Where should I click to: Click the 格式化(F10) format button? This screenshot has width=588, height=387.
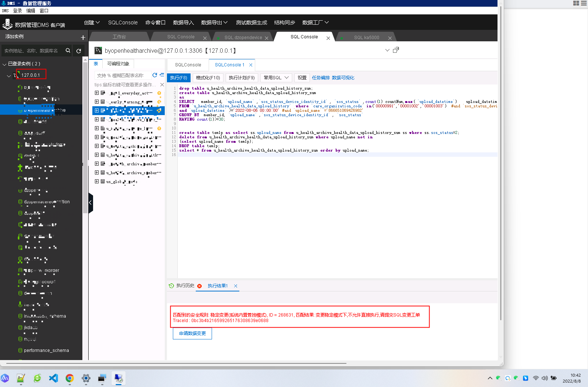208,78
